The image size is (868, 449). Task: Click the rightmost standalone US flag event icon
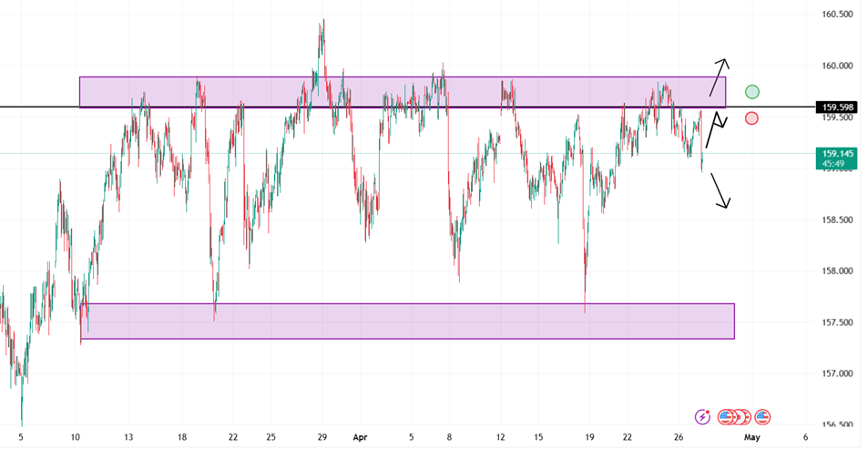tap(763, 416)
